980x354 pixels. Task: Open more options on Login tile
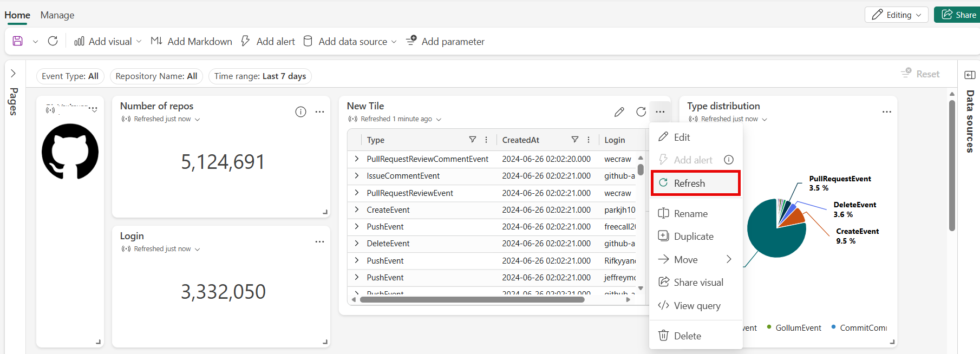coord(320,241)
